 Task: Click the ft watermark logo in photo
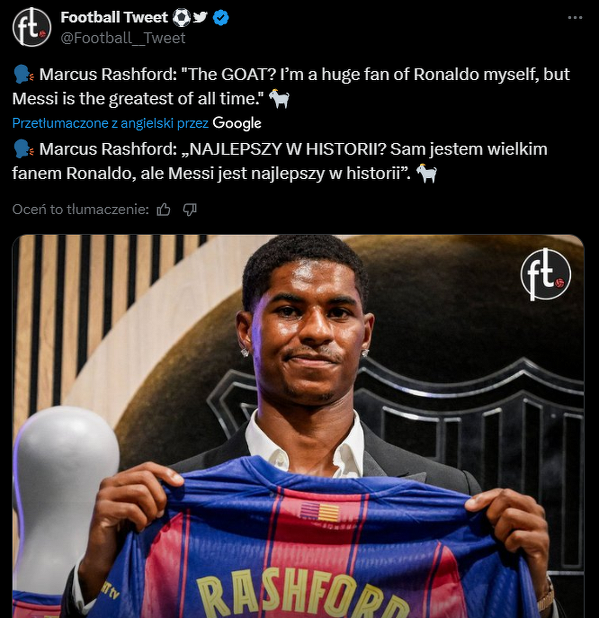(x=545, y=274)
